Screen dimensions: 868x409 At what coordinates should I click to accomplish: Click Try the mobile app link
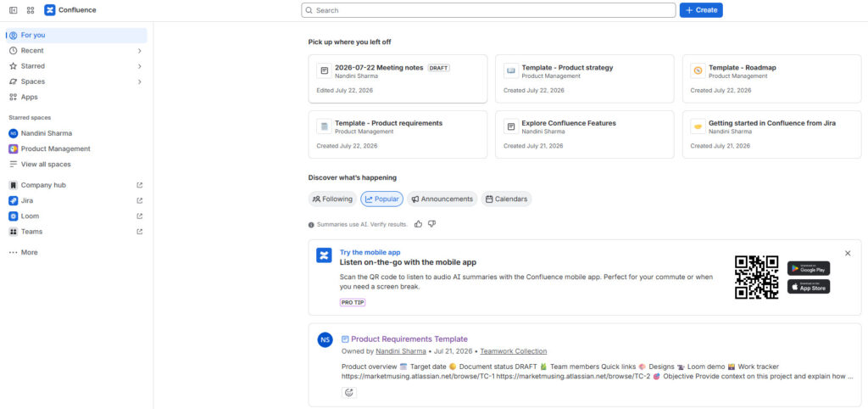pyautogui.click(x=370, y=252)
